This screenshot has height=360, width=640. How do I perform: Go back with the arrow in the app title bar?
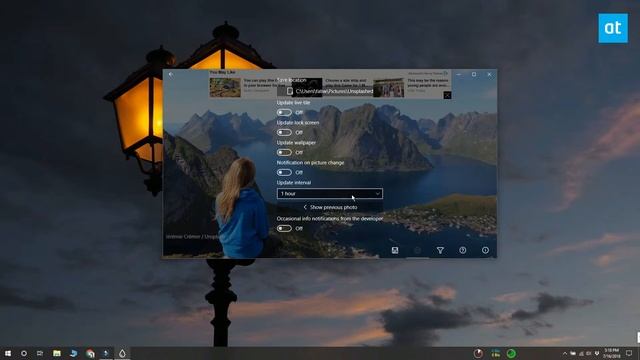tap(171, 75)
